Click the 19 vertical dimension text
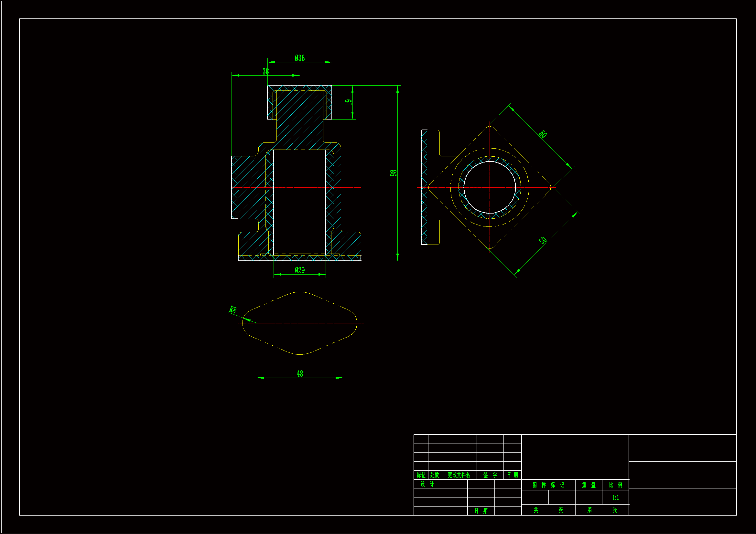756x534 pixels. [348, 102]
